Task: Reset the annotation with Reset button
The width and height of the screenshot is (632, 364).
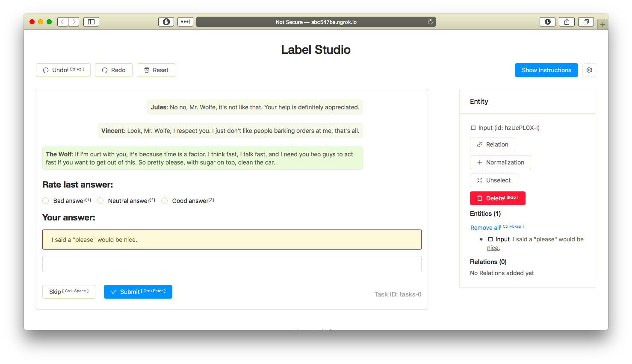Action: (156, 70)
